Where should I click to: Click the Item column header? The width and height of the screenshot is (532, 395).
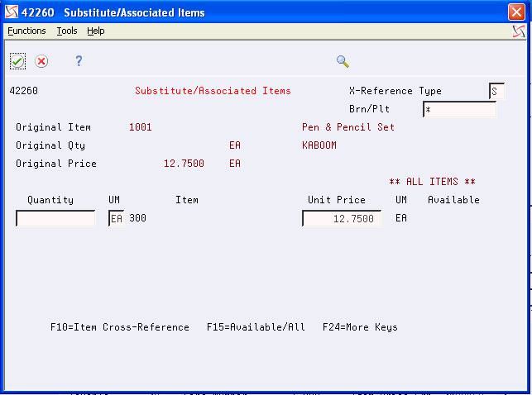click(187, 200)
